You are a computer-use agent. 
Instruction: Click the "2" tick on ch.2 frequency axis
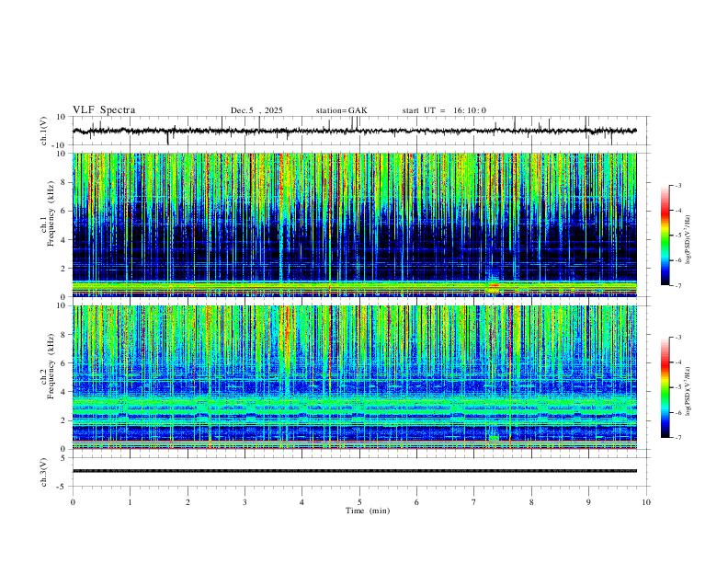[x=63, y=420]
